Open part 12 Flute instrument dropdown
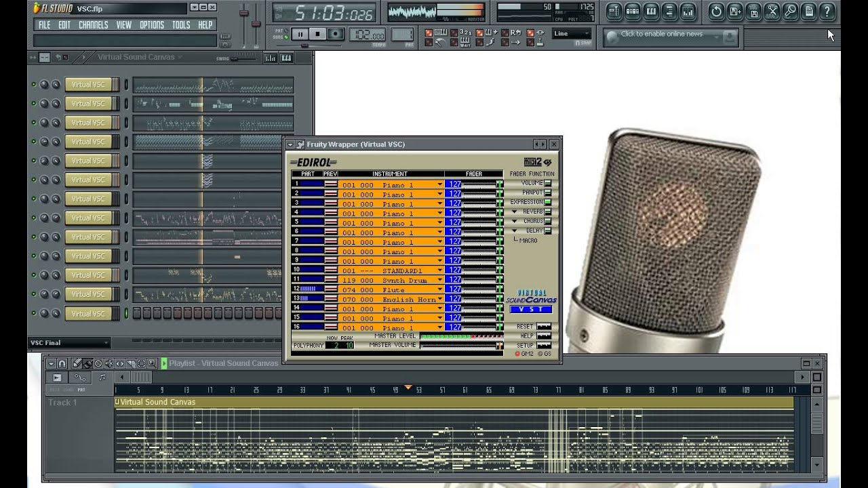 tap(439, 289)
